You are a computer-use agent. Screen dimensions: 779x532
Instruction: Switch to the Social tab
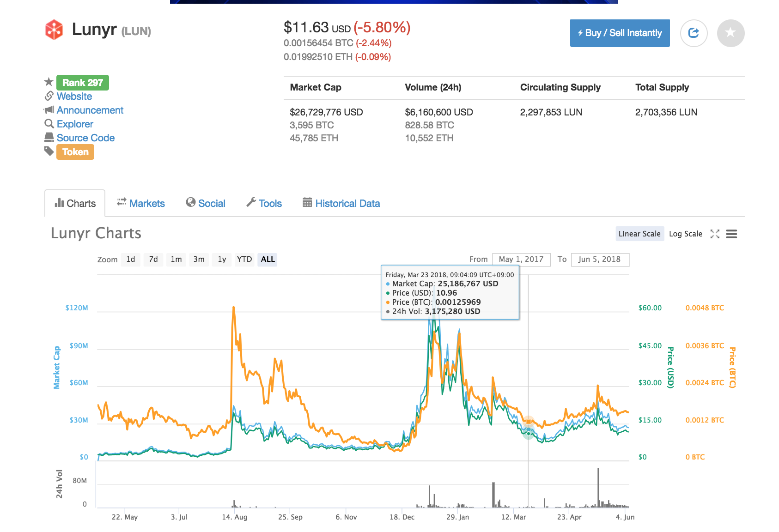tap(206, 203)
